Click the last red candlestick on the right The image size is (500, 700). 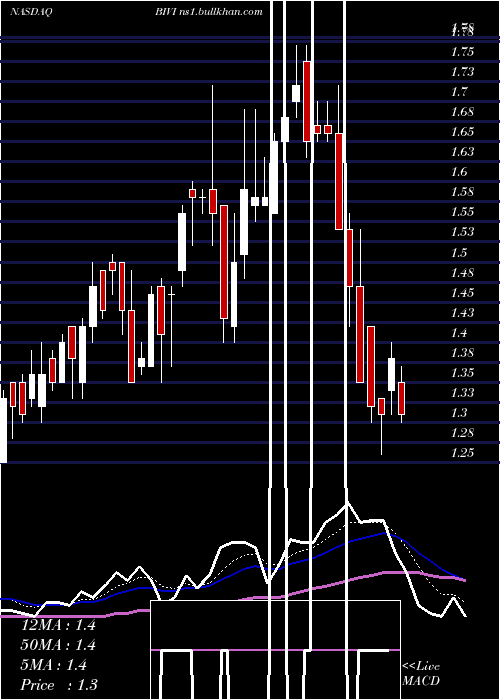(402, 398)
